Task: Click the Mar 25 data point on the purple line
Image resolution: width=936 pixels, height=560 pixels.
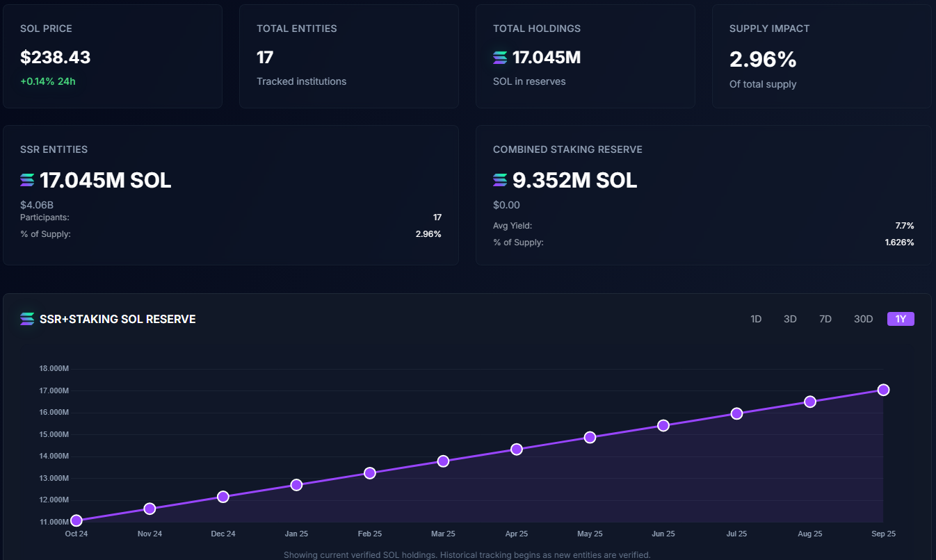Action: click(443, 461)
